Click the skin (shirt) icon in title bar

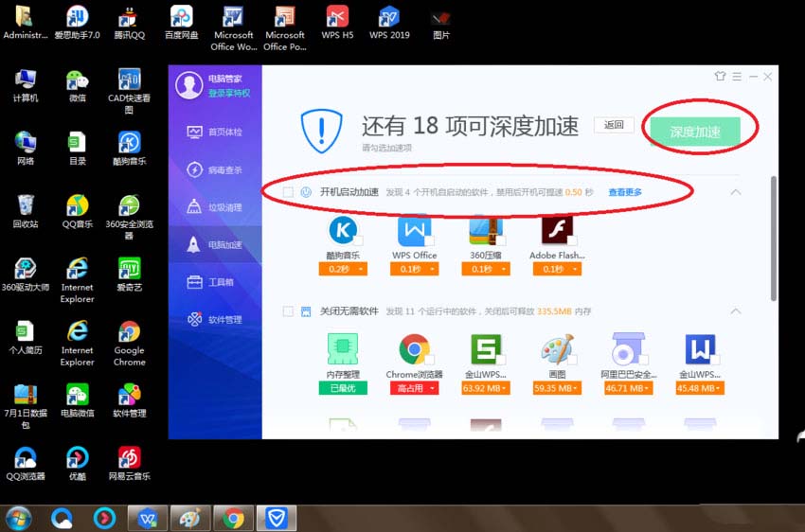(x=720, y=77)
